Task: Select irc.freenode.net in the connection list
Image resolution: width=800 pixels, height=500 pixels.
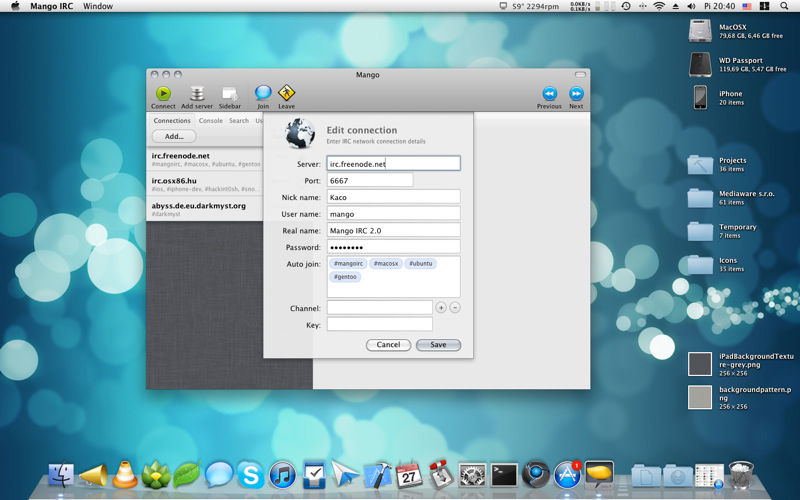Action: [x=205, y=159]
